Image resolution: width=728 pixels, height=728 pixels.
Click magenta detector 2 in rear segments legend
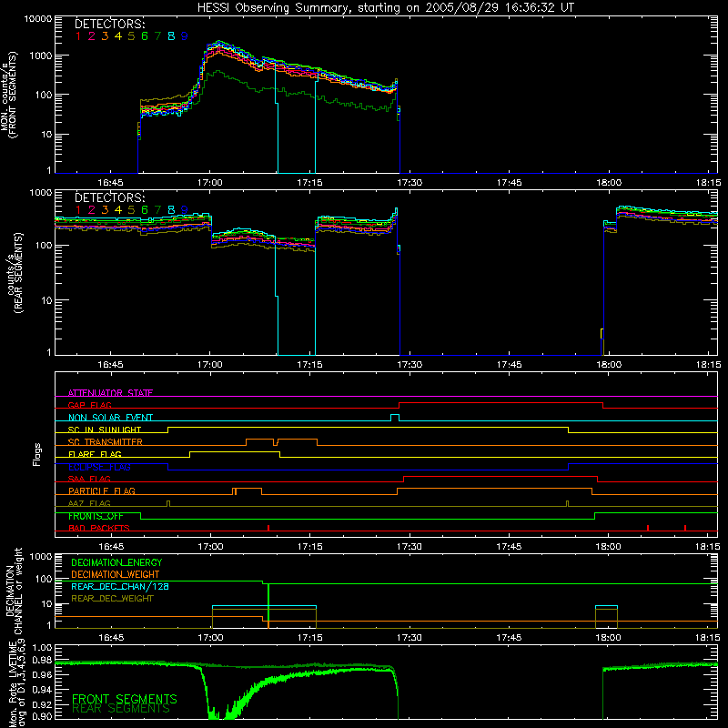92,210
